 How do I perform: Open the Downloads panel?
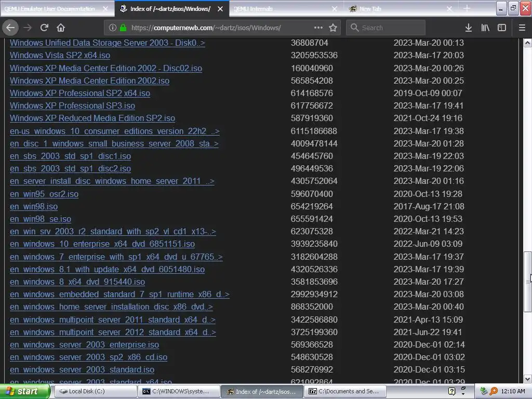[469, 28]
